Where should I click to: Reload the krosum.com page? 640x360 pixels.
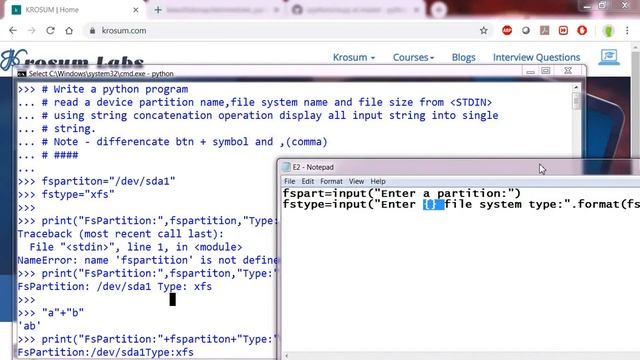(x=50, y=31)
